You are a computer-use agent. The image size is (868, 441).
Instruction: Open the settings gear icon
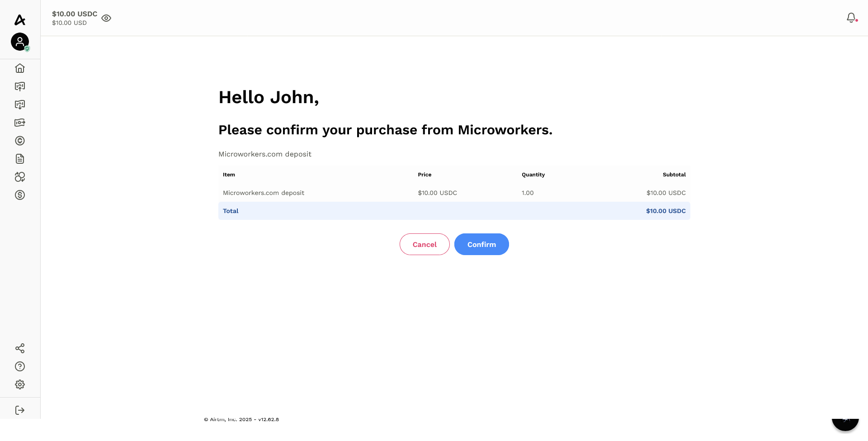click(x=20, y=384)
